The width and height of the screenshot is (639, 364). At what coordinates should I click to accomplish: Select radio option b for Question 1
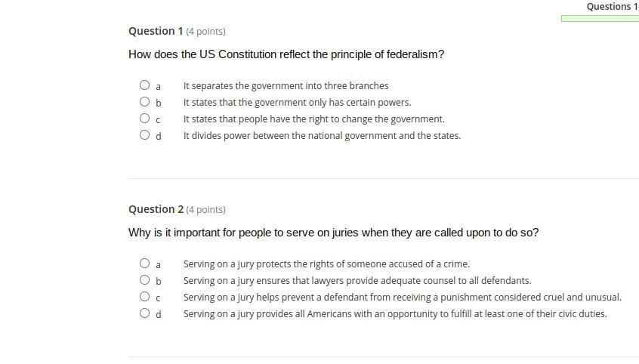point(145,102)
